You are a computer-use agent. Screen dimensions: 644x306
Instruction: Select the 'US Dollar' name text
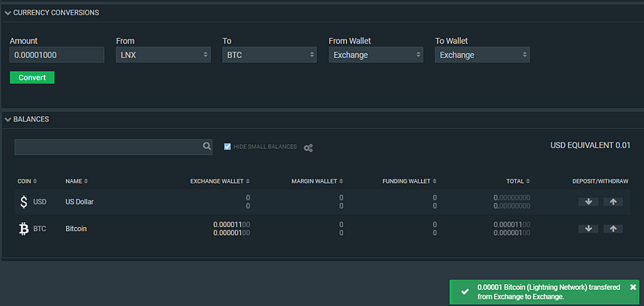tap(80, 201)
